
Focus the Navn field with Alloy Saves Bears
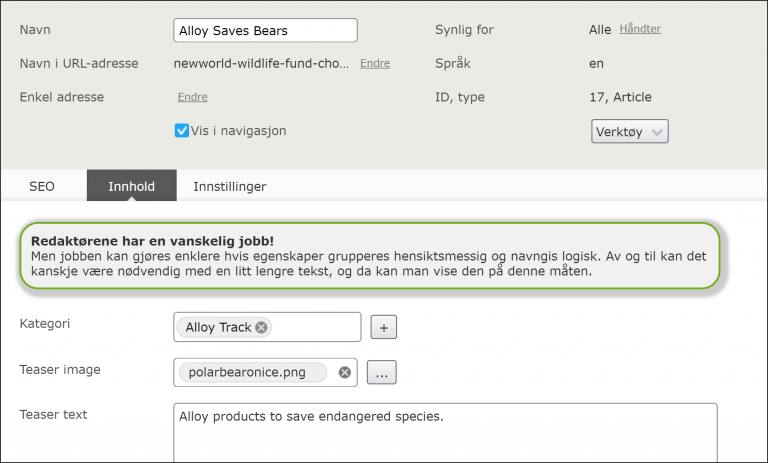(265, 30)
